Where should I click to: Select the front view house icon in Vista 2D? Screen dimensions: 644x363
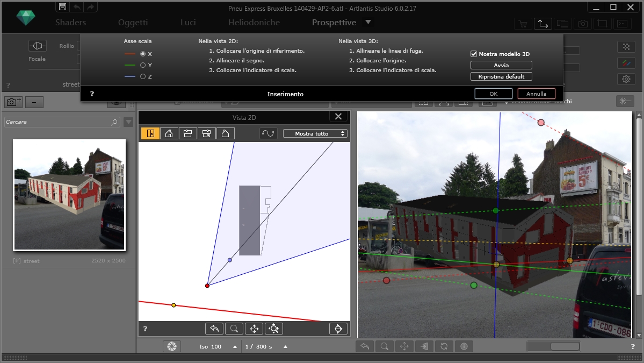[x=169, y=133]
